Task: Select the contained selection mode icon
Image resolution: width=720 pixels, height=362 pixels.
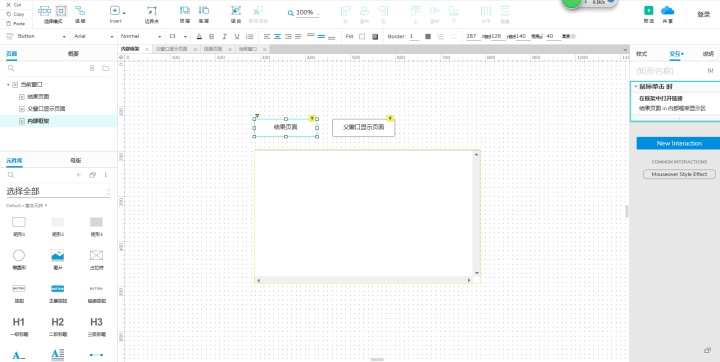Action: click(61, 11)
